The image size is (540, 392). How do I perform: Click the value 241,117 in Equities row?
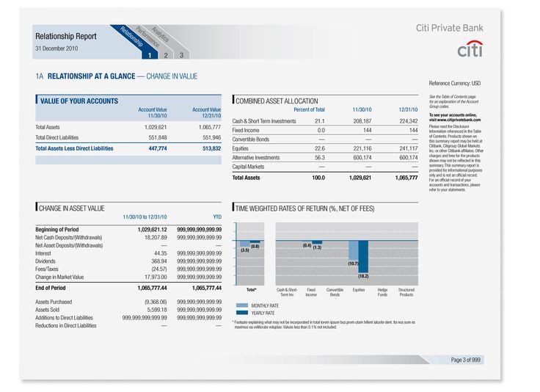409,148
